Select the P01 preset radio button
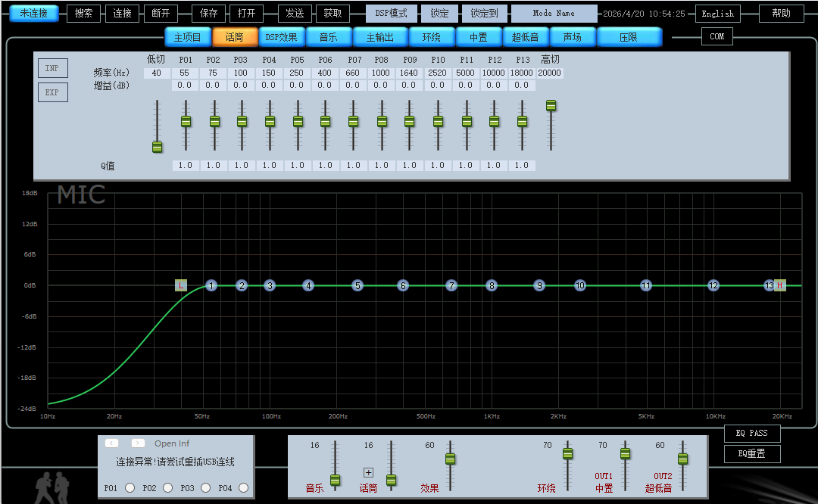This screenshot has height=504, width=818. click(130, 488)
